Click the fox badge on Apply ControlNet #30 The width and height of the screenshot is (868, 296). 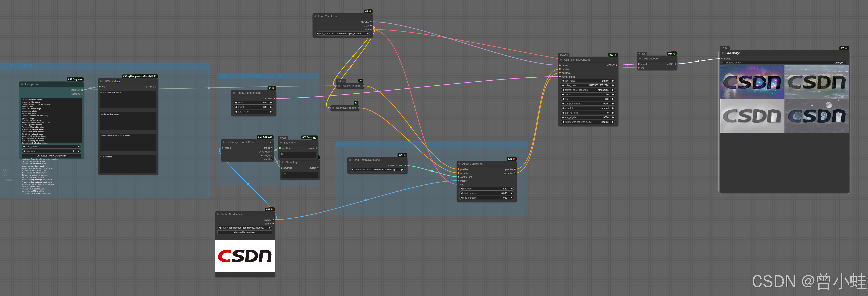tap(514, 159)
